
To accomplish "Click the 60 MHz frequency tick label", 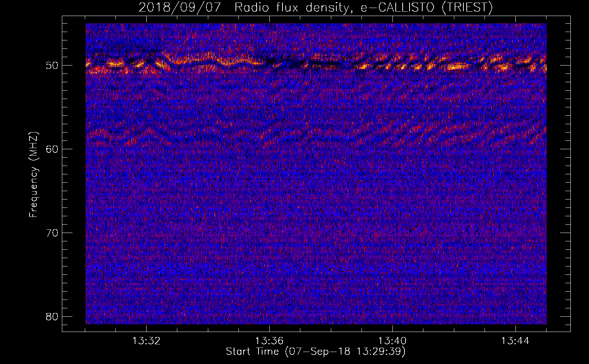I will click(52, 149).
